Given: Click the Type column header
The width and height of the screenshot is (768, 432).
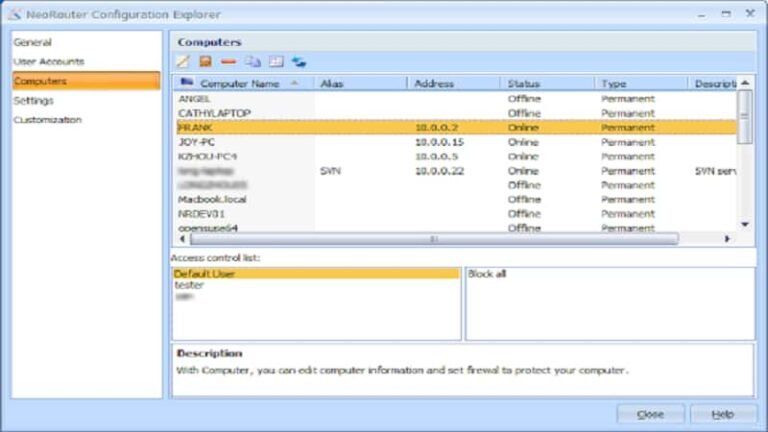Looking at the screenshot, I should 641,84.
